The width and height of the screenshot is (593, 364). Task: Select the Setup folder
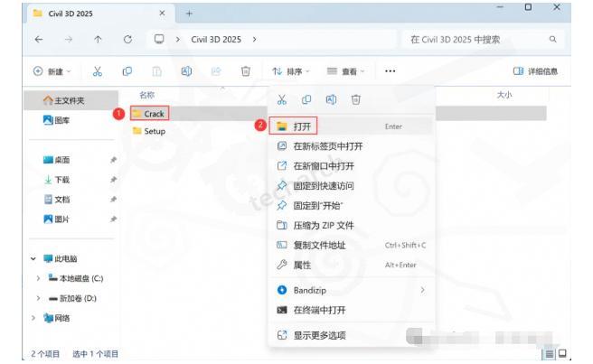(x=149, y=131)
